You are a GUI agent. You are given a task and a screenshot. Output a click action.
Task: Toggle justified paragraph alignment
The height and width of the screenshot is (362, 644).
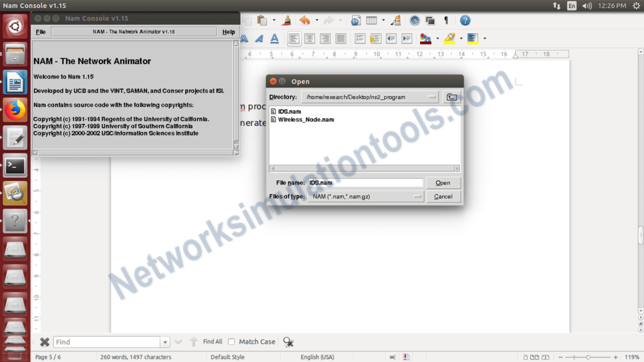click(340, 38)
